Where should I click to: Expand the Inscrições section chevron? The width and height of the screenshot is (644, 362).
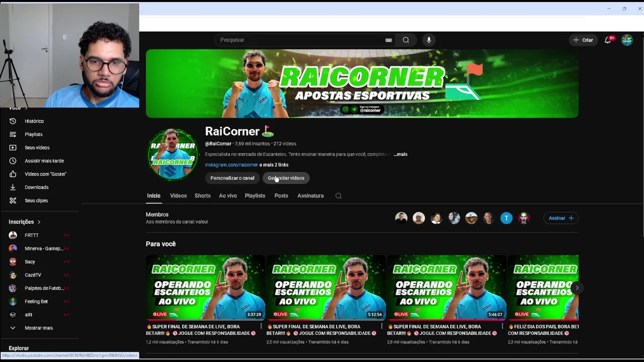(x=39, y=222)
